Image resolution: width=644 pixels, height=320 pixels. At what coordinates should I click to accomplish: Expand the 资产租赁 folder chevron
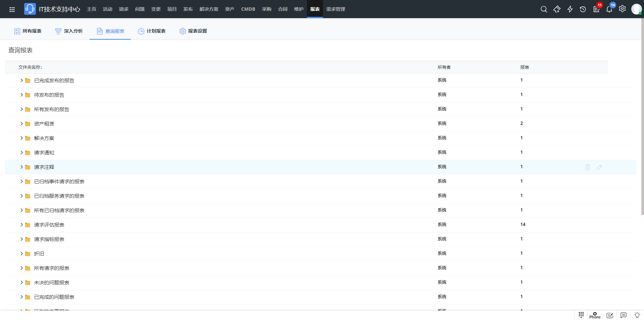click(x=21, y=124)
